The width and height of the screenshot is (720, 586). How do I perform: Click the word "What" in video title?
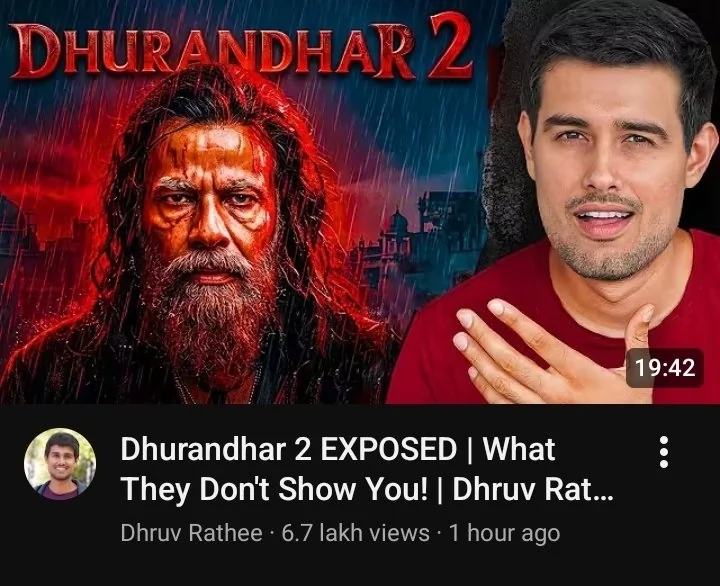[x=518, y=450]
